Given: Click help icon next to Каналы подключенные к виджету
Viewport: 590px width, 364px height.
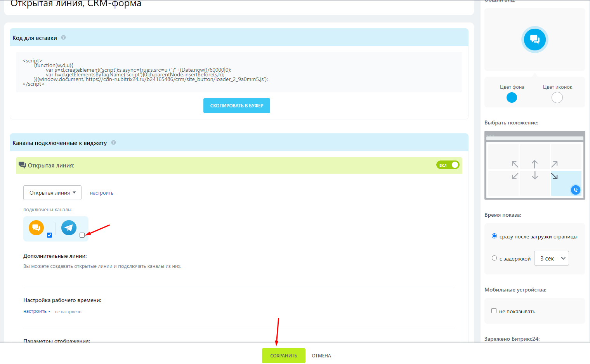Looking at the screenshot, I should (113, 143).
